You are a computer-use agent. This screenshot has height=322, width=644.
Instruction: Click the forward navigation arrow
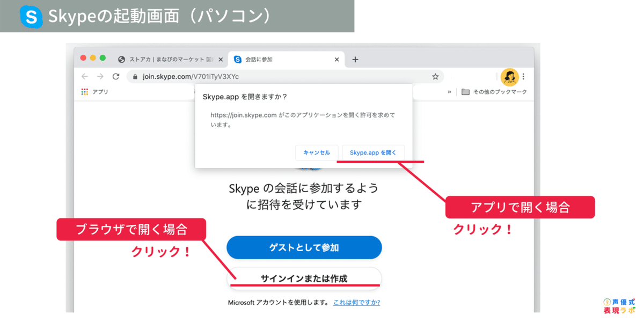99,76
